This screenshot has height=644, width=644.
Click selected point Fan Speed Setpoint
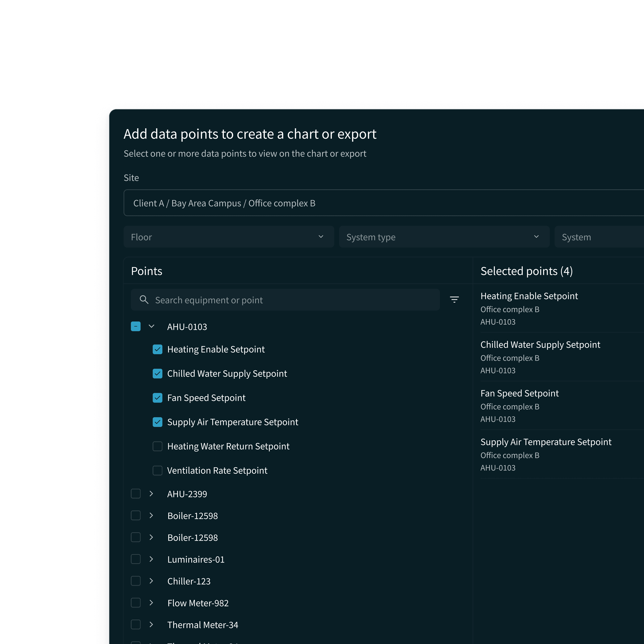pos(519,393)
